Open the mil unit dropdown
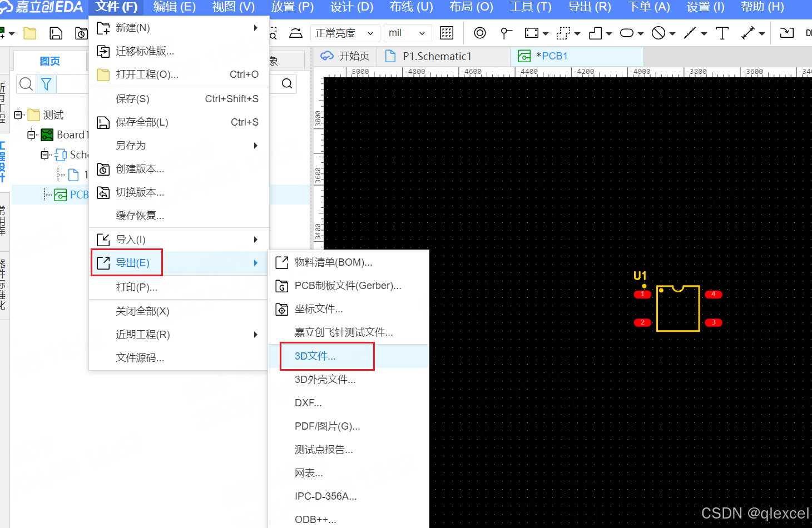 point(407,33)
